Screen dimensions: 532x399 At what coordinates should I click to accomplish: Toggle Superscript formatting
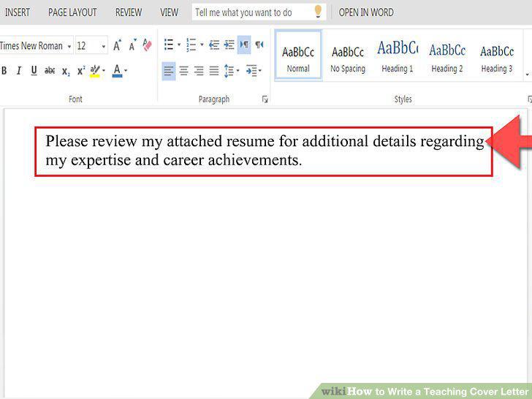[81, 70]
